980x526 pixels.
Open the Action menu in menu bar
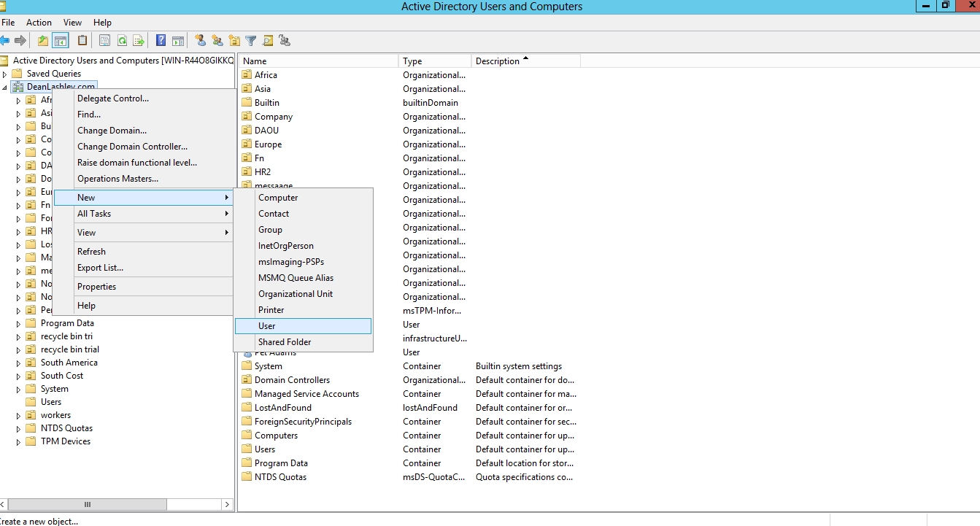(39, 23)
